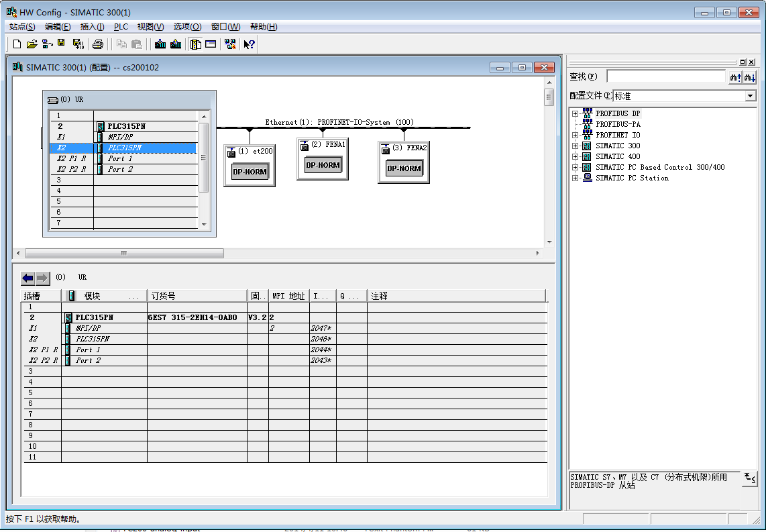
Task: Click the Configure Network icon
Action: (x=230, y=44)
